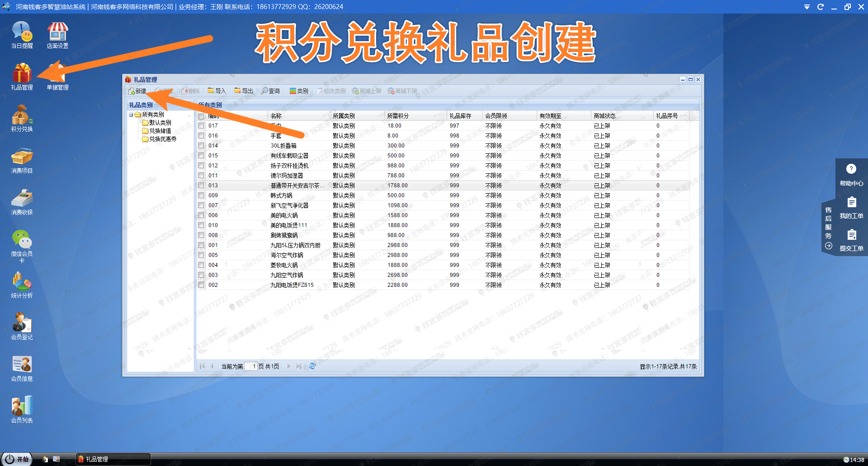Sort by the 商城状态 column header
Viewport: 868px width, 466px height.
click(622, 116)
